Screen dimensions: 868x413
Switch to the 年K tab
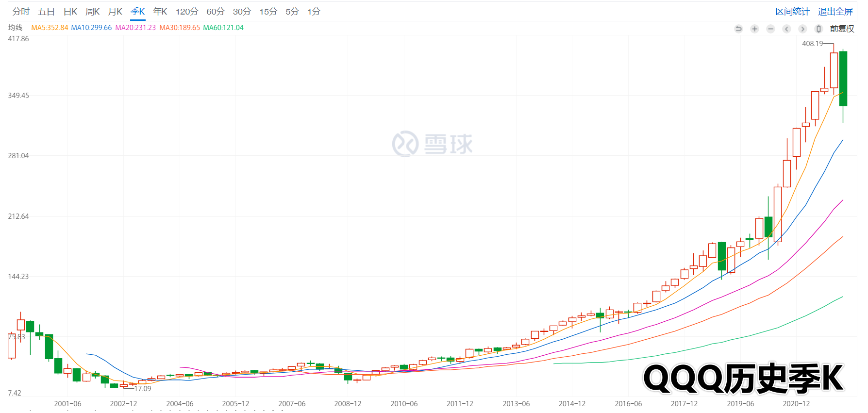click(x=160, y=12)
